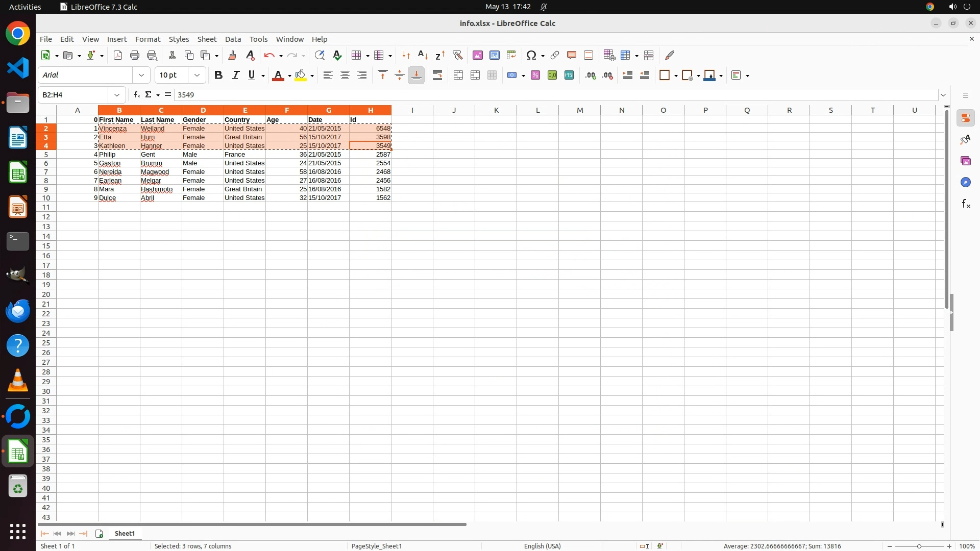The image size is (980, 551).
Task: Apply the yellow background color swatch
Action: coord(301,76)
